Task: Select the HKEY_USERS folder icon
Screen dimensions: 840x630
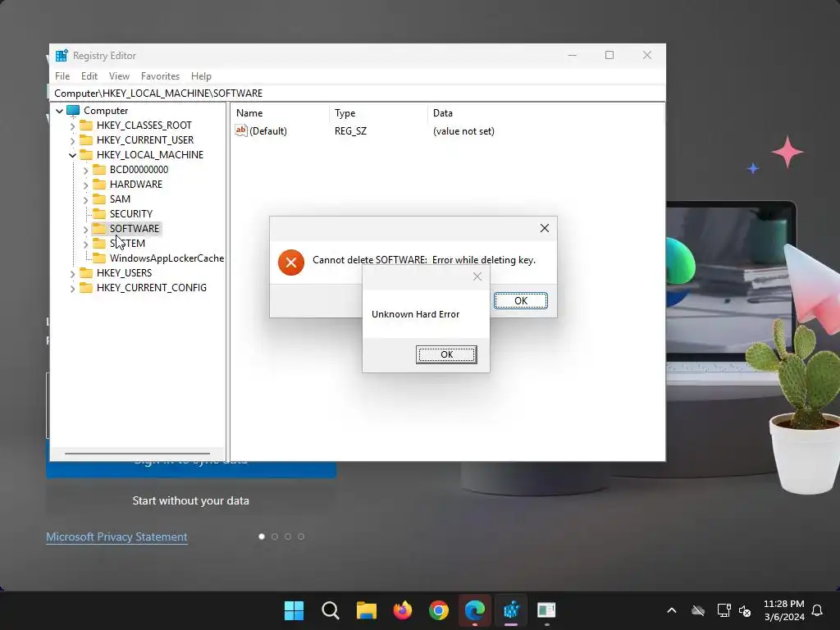Action: tap(86, 272)
